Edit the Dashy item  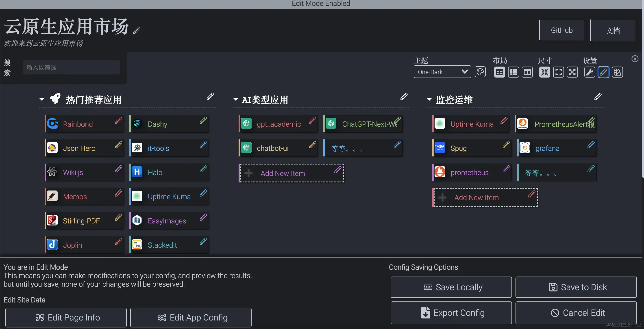(x=204, y=120)
